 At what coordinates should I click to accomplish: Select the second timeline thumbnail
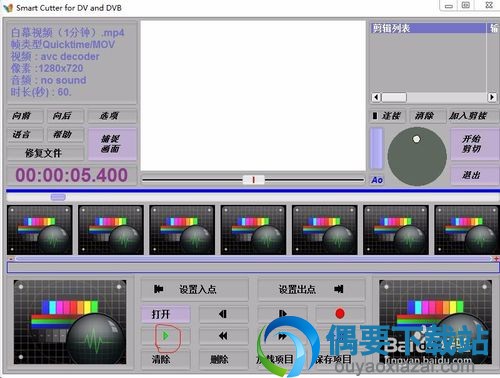point(111,230)
